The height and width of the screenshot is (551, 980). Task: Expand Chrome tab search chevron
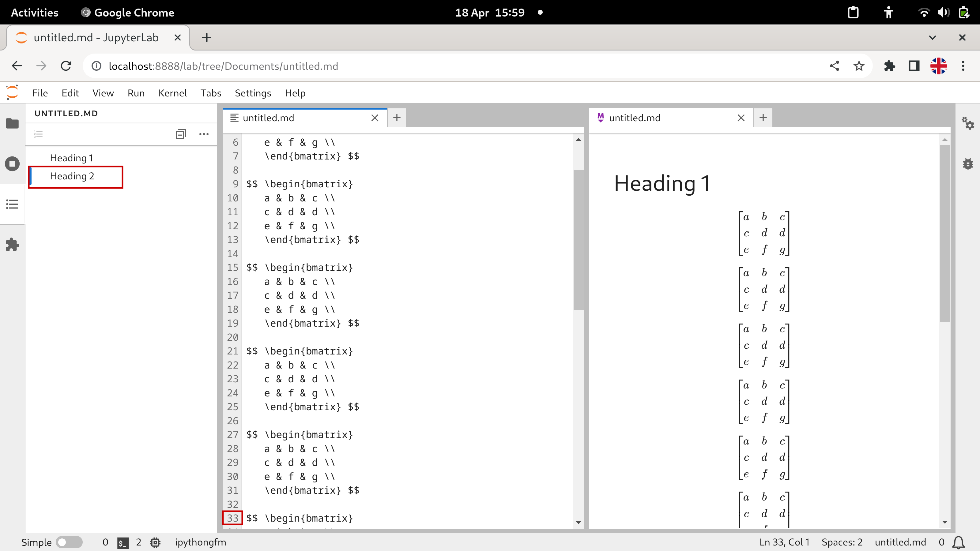point(932,38)
